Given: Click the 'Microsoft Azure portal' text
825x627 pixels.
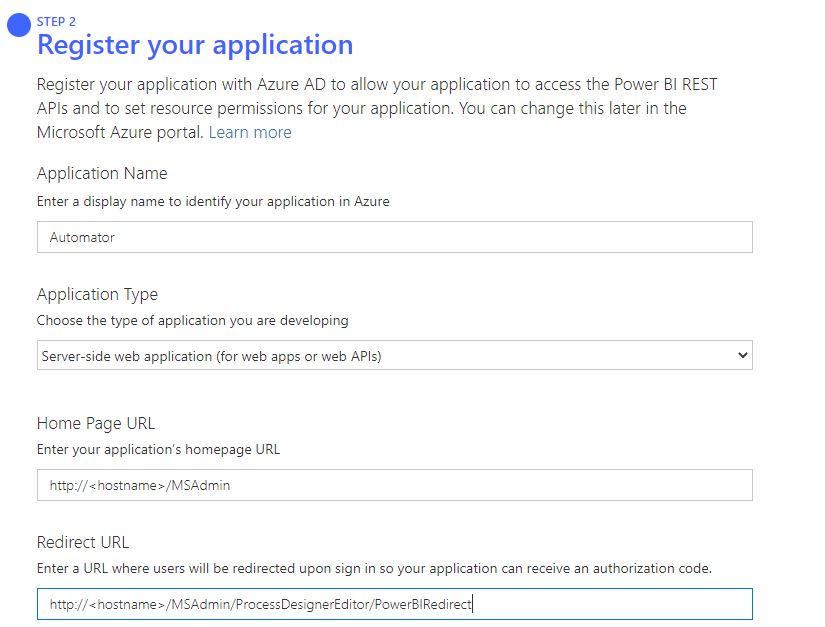Looking at the screenshot, I should coord(120,132).
